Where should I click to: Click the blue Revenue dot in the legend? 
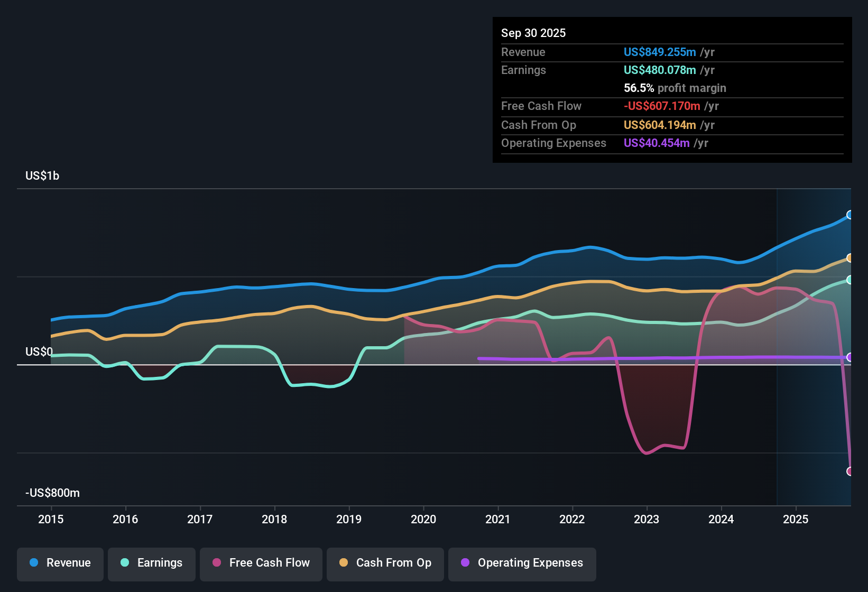[x=33, y=563]
